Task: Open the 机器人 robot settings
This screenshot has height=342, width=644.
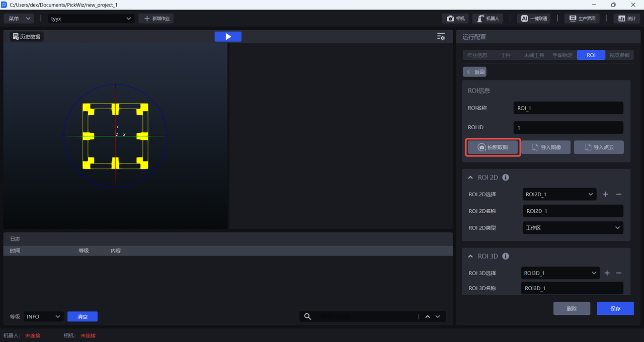Action: click(x=488, y=19)
